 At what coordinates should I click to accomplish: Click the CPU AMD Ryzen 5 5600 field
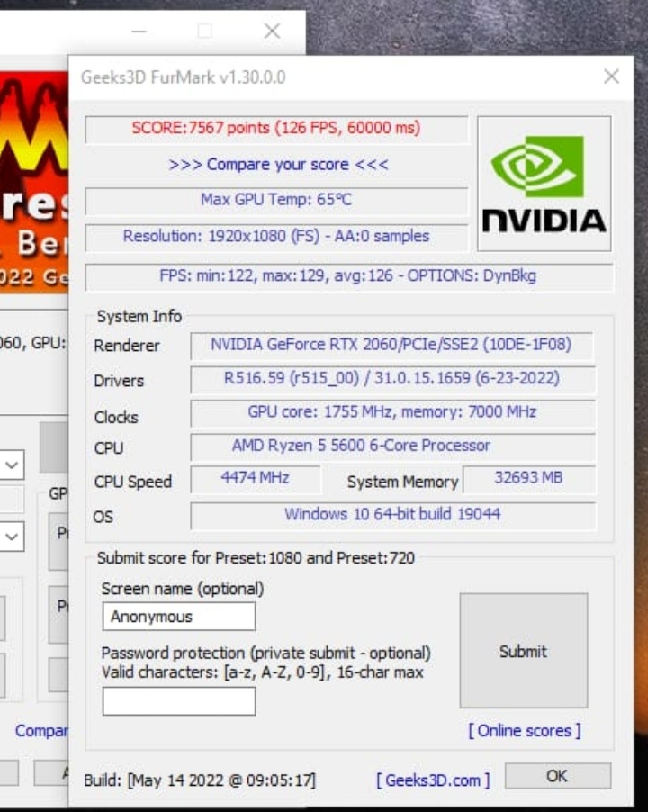pos(392,447)
